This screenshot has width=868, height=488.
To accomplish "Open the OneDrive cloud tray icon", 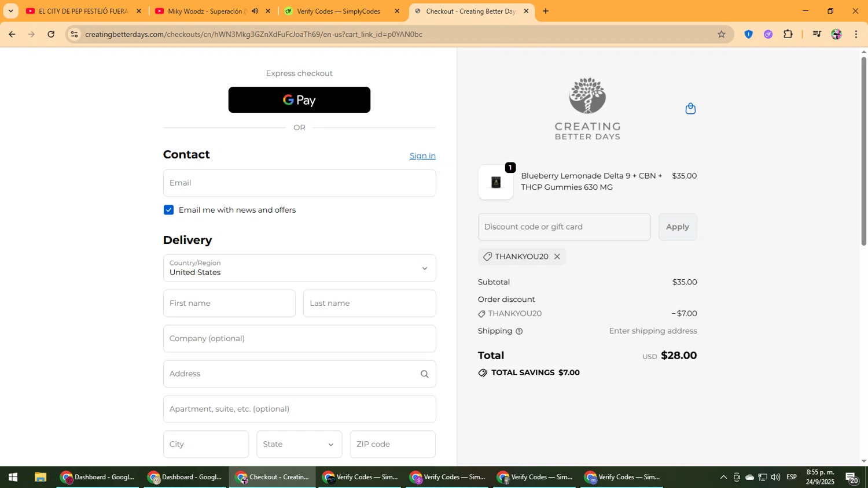I will [749, 477].
